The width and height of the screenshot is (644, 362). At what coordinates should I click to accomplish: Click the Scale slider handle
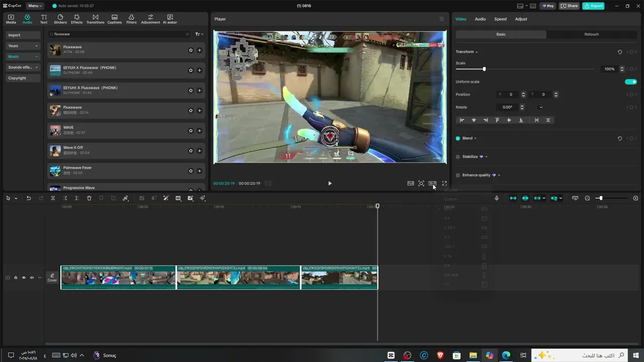(x=484, y=69)
